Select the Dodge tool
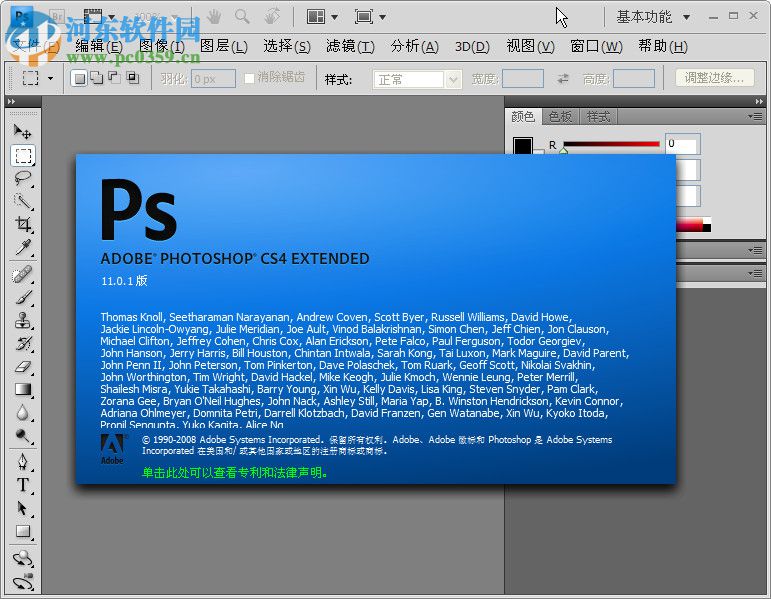Viewport: 771px width, 599px height. (23, 436)
